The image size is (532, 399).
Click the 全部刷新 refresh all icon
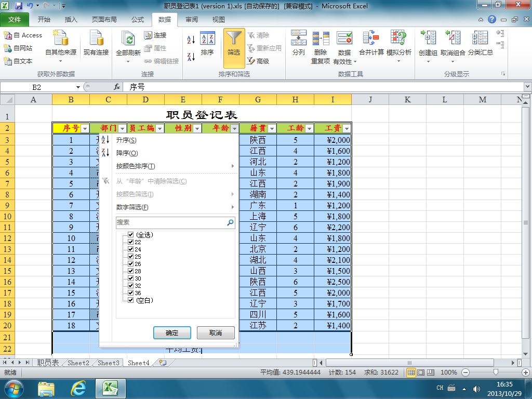click(x=128, y=39)
